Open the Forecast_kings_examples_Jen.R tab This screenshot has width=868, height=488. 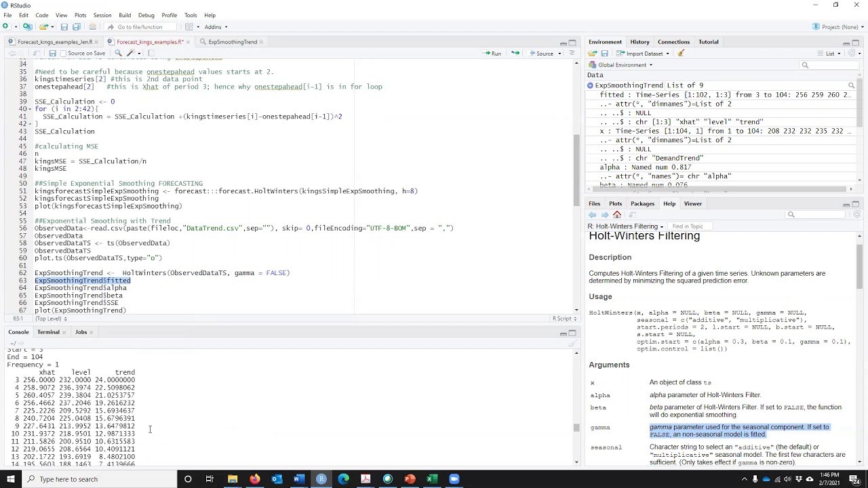click(x=54, y=42)
